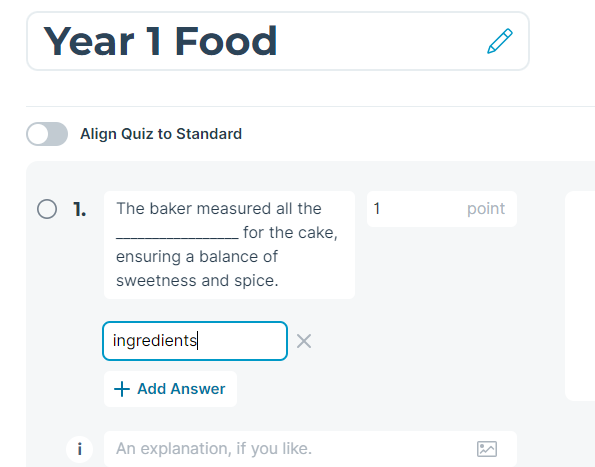Remove the "ingredients" answer with the X icon
Viewport: 595px width, 467px height.
pyautogui.click(x=304, y=341)
